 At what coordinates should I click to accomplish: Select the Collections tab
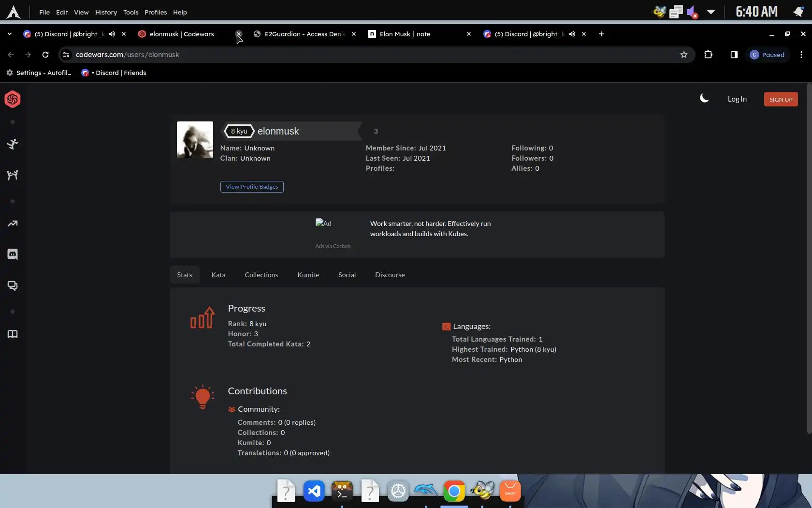(261, 275)
